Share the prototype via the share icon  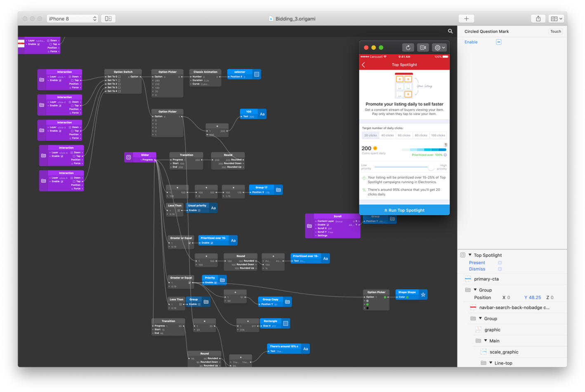pyautogui.click(x=538, y=19)
